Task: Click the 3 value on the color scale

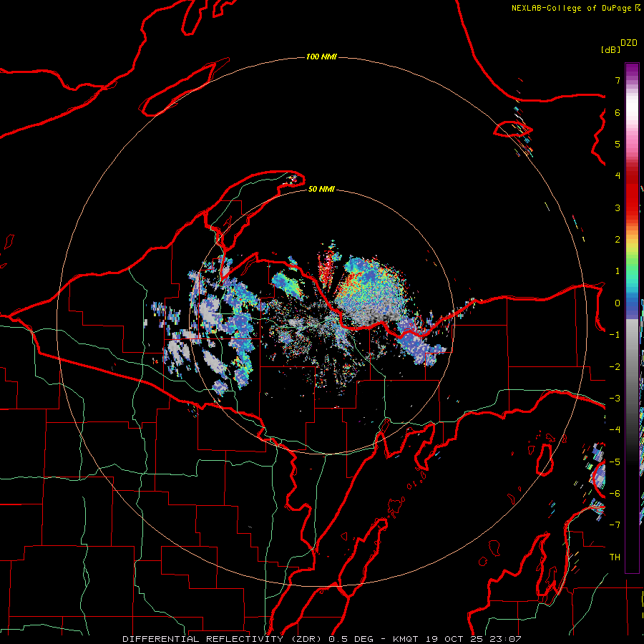Action: pyautogui.click(x=618, y=208)
